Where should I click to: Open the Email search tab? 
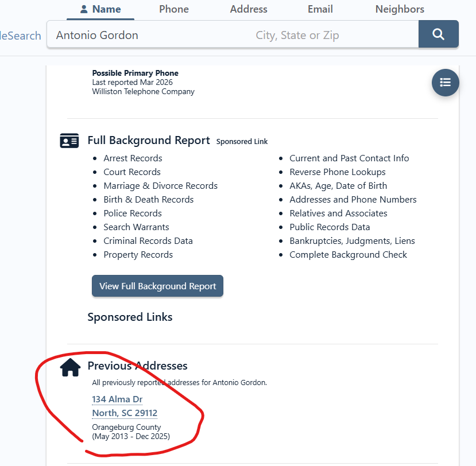pos(320,9)
